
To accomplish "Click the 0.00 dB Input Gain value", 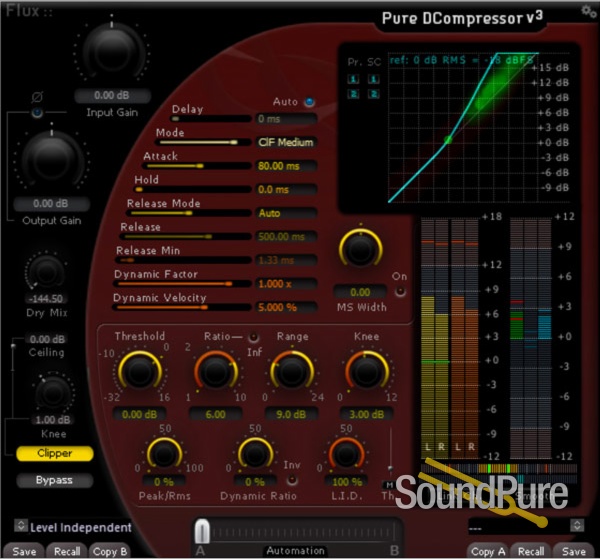I will pyautogui.click(x=112, y=95).
